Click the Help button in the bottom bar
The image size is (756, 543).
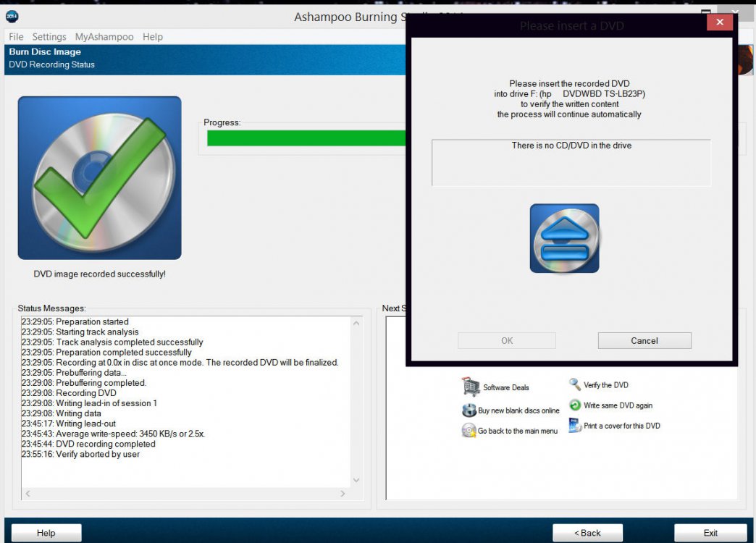pos(46,533)
